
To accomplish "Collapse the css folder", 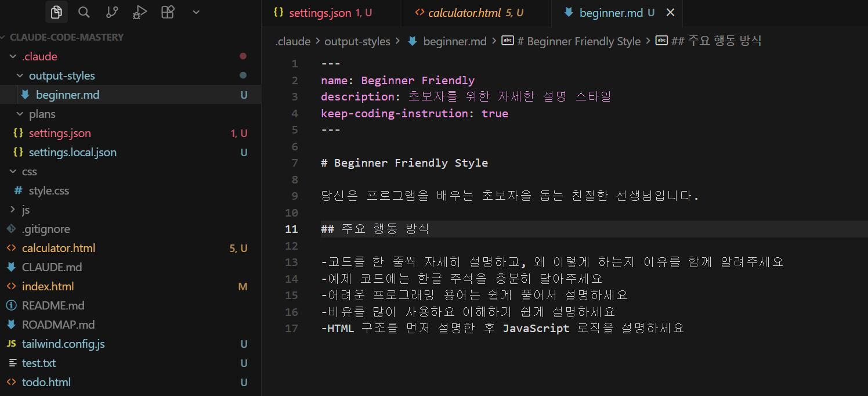I will click(x=13, y=171).
